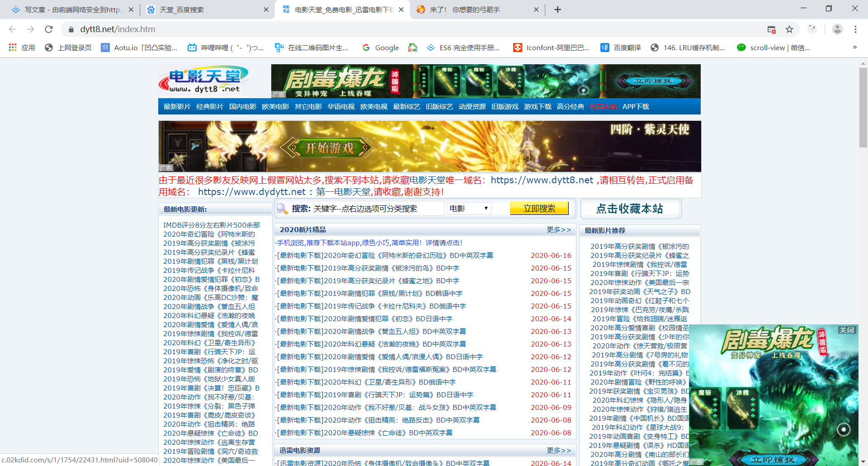Click the page vertical scrollbar thumb
The width and height of the screenshot is (868, 466).
(x=863, y=108)
